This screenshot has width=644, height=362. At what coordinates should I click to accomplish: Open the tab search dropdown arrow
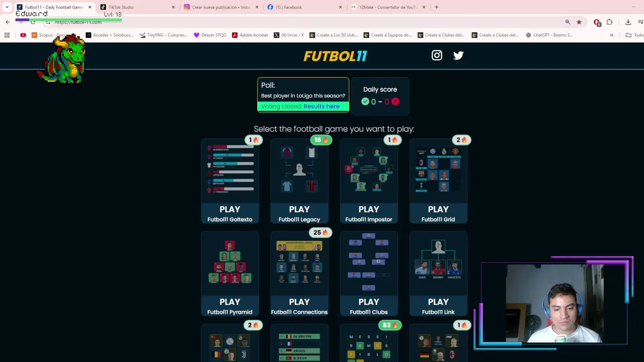pos(7,7)
